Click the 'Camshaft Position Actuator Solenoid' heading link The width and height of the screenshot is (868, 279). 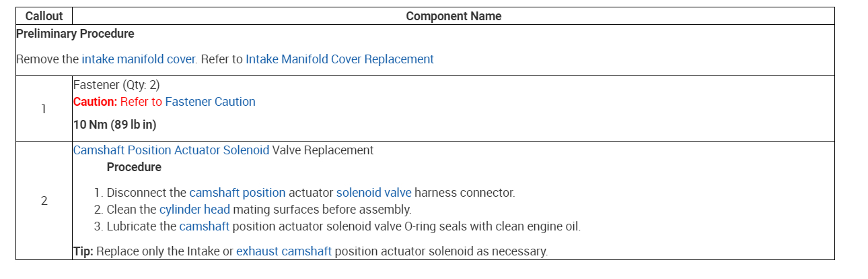click(x=171, y=150)
